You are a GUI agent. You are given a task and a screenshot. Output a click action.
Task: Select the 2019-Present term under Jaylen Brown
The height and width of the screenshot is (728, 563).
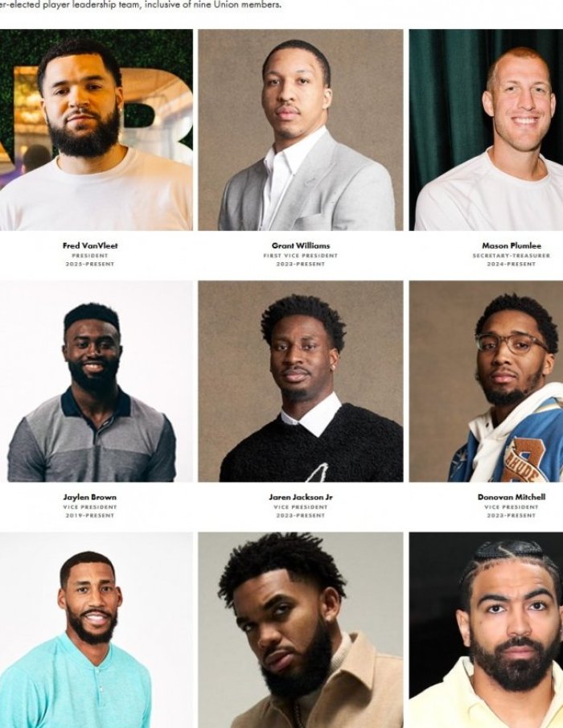(90, 516)
